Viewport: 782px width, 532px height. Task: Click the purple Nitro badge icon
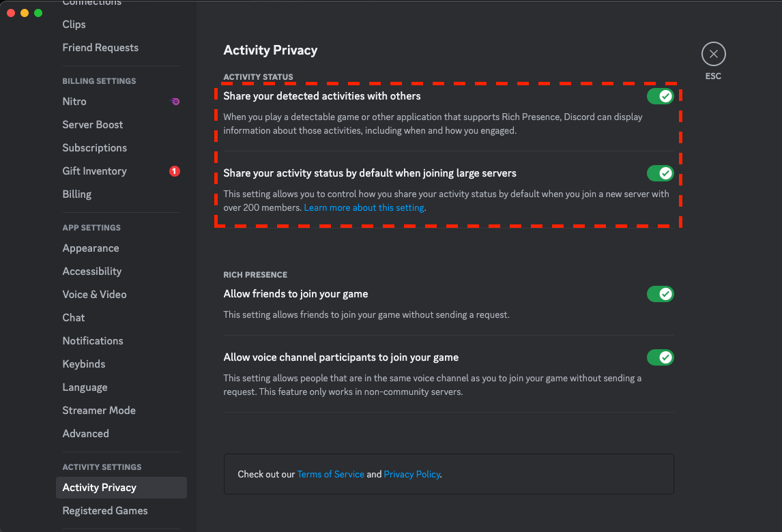pos(175,102)
